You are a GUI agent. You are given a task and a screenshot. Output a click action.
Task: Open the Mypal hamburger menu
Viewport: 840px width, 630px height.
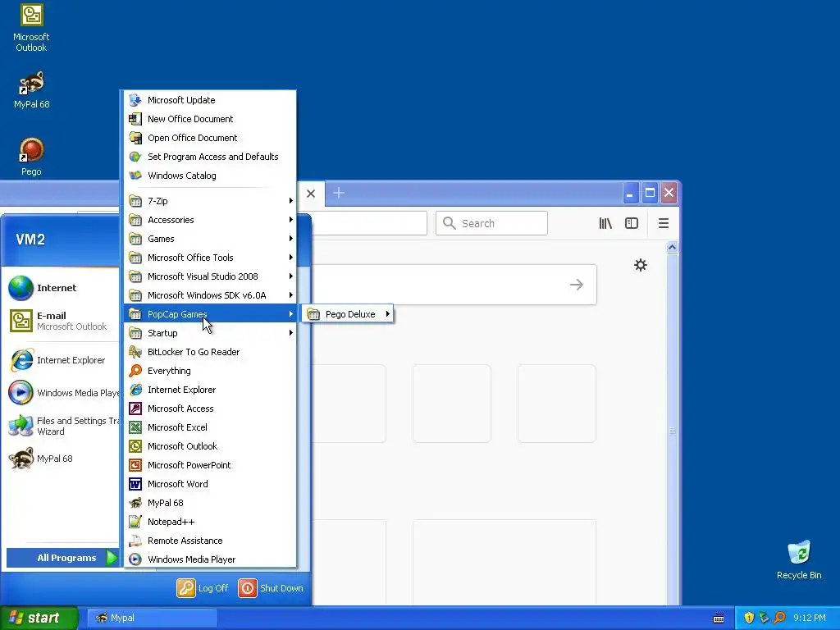[x=663, y=223]
